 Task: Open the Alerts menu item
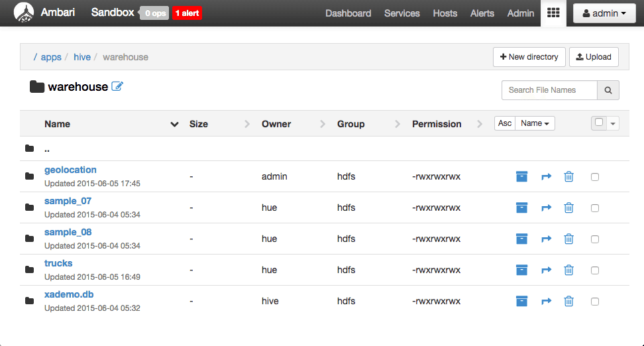(x=482, y=13)
